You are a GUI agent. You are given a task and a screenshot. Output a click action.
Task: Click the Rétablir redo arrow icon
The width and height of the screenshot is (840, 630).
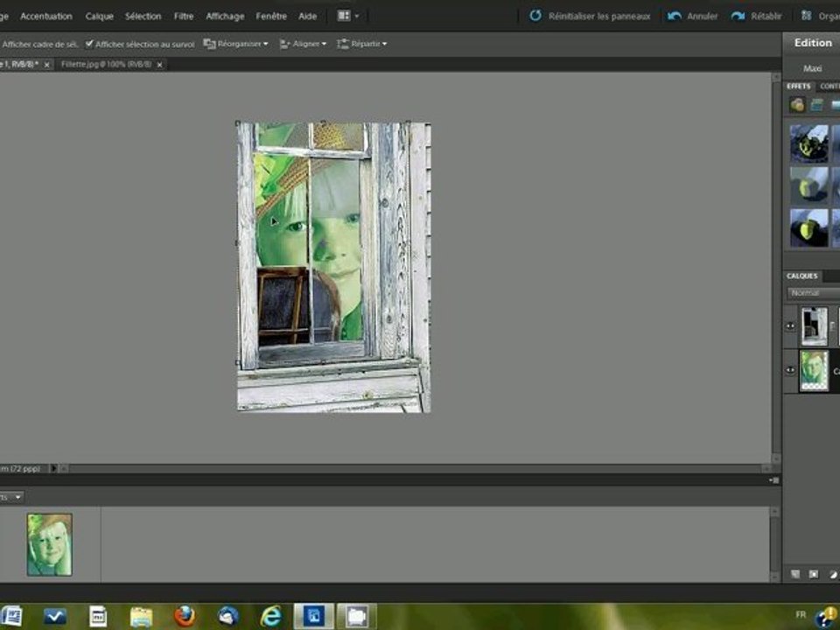pyautogui.click(x=738, y=16)
